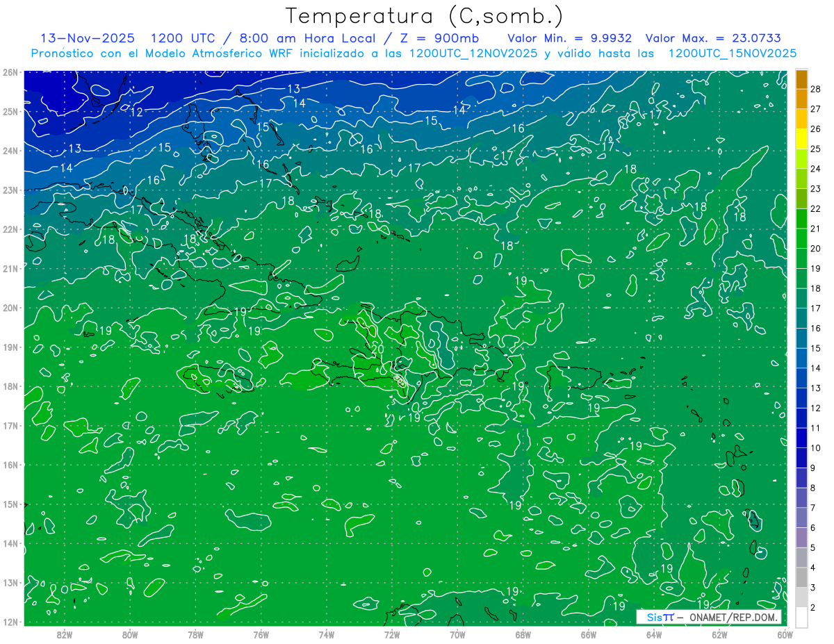
Task: Click the color scale label '21'
Action: point(816,229)
